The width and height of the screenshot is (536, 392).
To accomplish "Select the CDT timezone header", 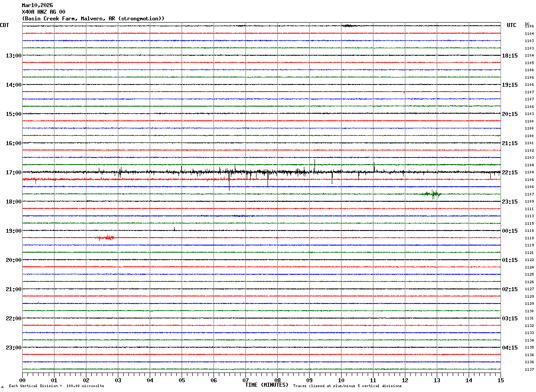I will coord(4,25).
